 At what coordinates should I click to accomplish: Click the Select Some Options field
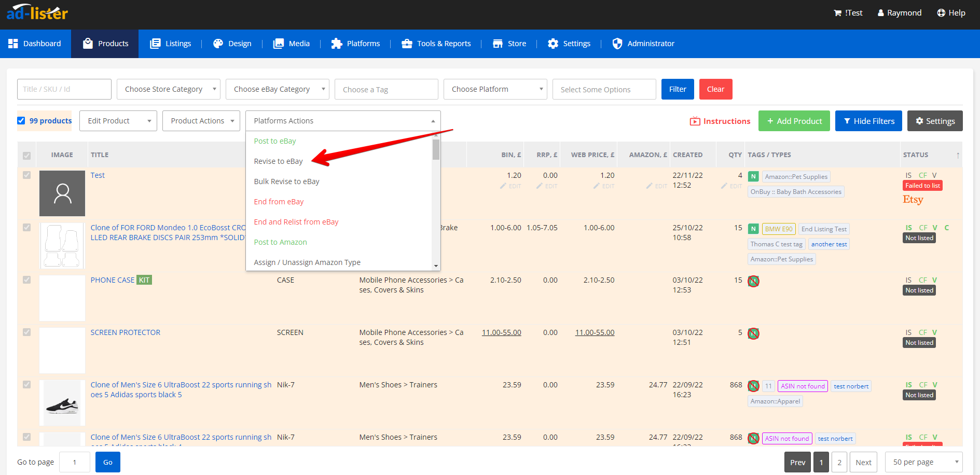pos(604,89)
